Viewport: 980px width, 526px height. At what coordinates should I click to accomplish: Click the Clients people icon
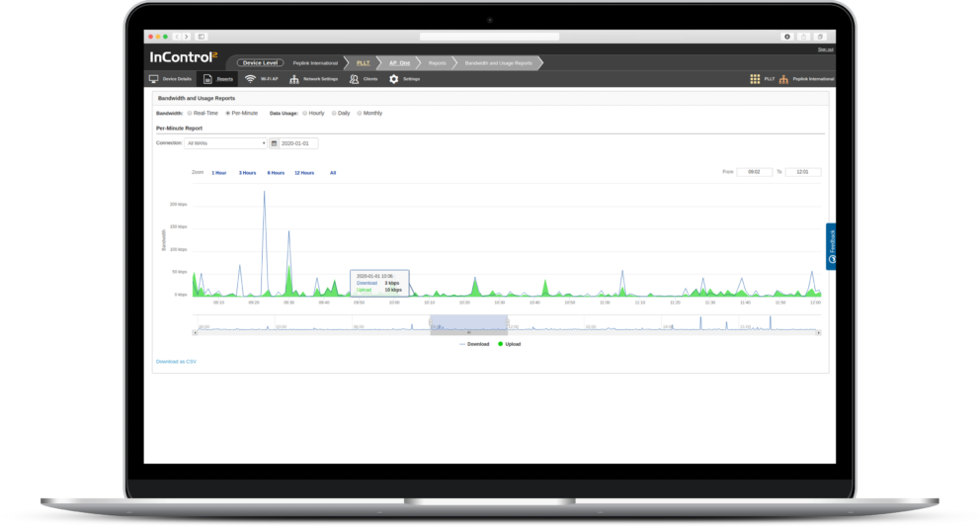[354, 79]
